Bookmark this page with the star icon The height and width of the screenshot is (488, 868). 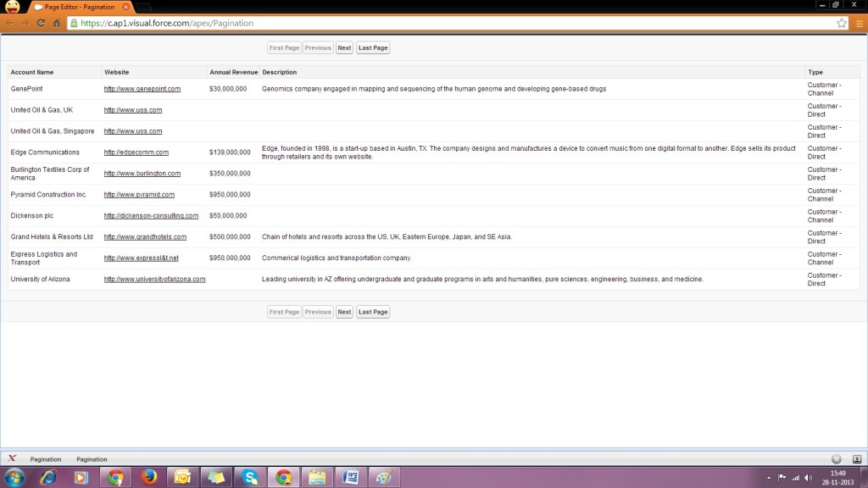[x=842, y=23]
